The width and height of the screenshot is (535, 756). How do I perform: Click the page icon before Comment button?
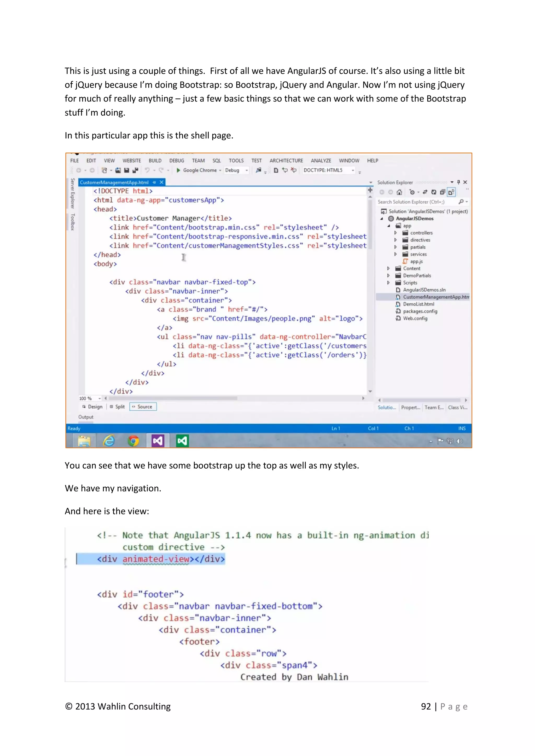tap(276, 170)
